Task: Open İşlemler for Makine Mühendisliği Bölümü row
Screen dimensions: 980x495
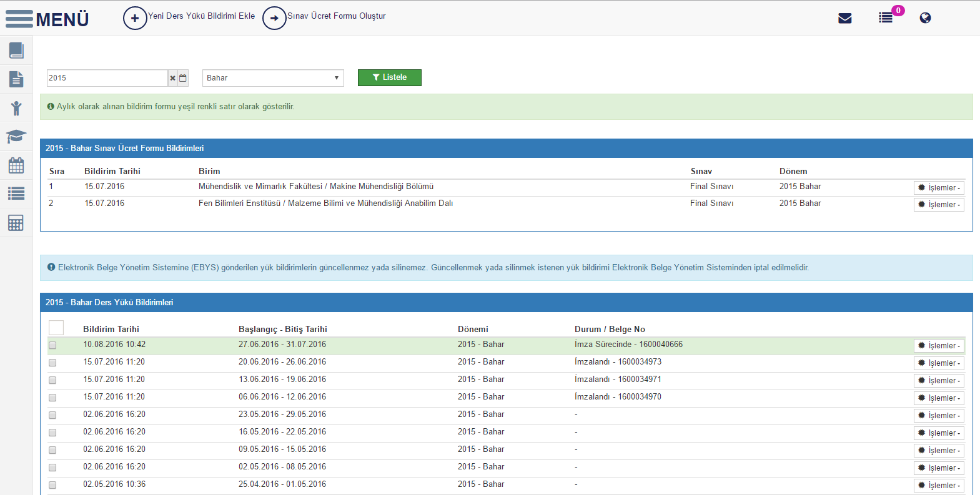Action: pyautogui.click(x=939, y=188)
